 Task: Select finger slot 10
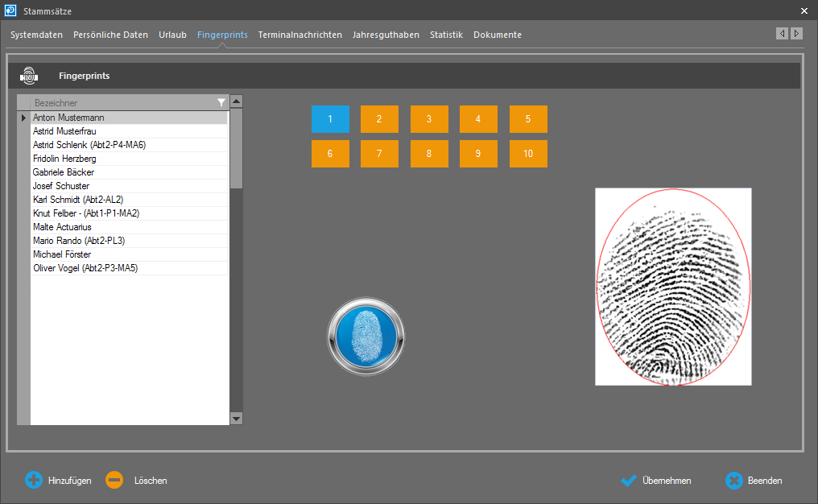point(528,154)
